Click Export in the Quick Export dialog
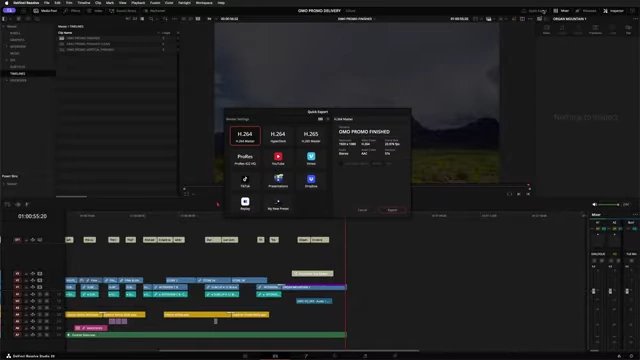The height and width of the screenshot is (360, 640). [x=392, y=210]
